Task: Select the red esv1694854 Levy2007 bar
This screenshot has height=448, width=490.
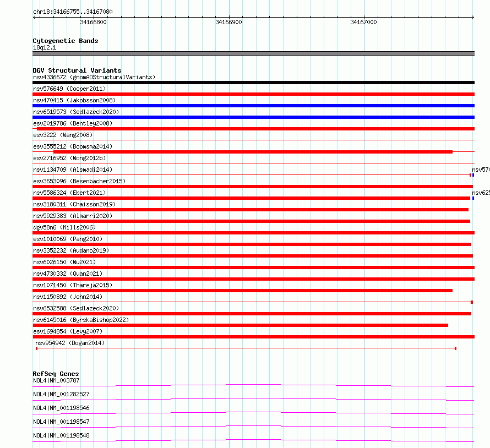Action: coord(253,337)
